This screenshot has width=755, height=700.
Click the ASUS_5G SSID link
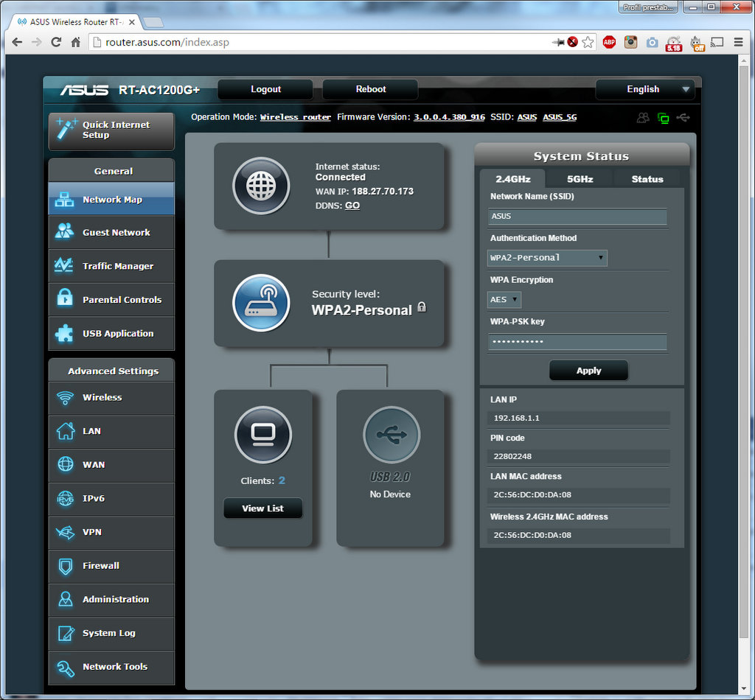[560, 117]
